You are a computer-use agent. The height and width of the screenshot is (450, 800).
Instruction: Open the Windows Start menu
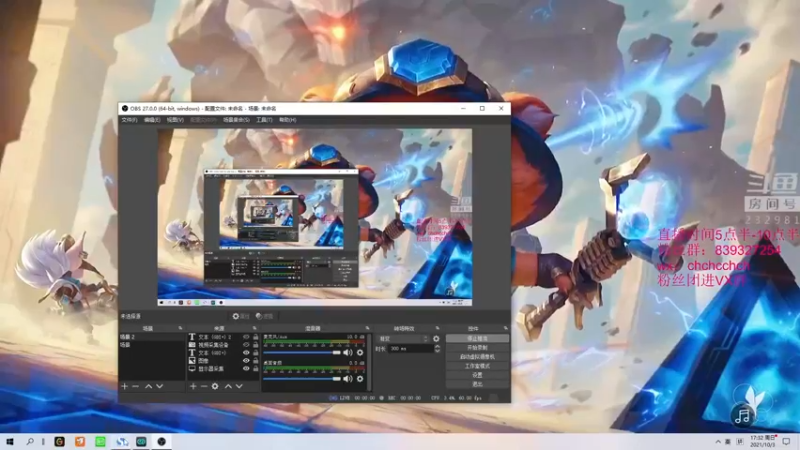pyautogui.click(x=10, y=441)
